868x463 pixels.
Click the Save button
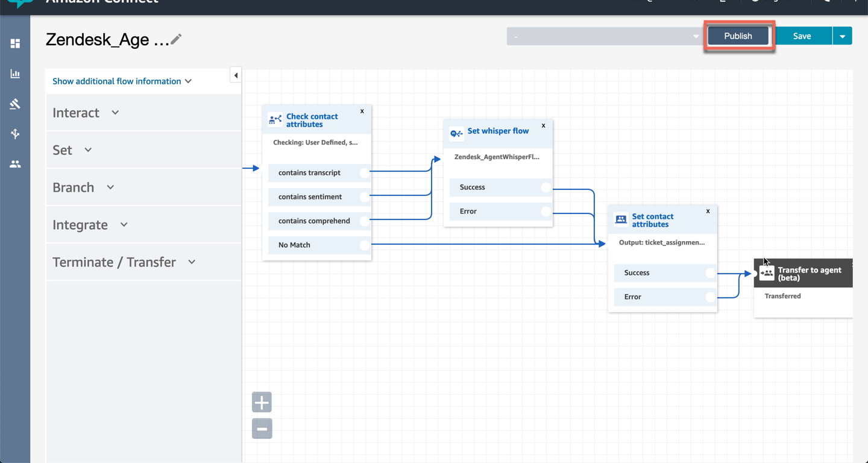(x=802, y=36)
